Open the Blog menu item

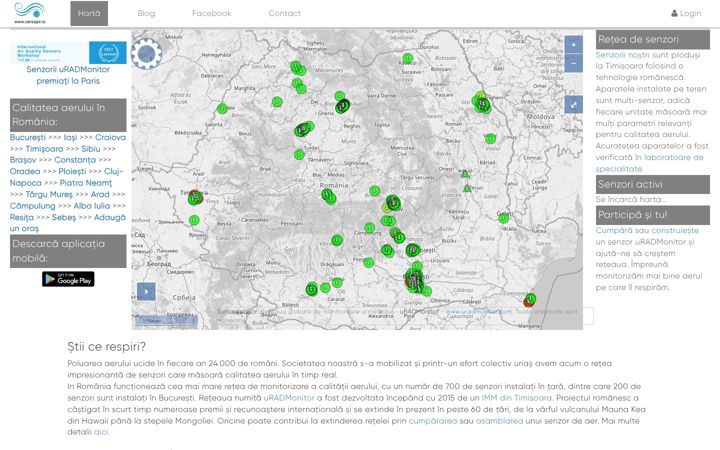point(146,13)
